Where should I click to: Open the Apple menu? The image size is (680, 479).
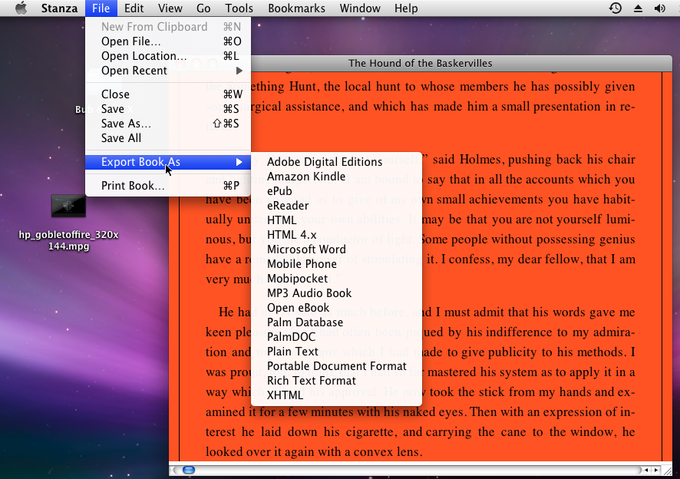(20, 8)
